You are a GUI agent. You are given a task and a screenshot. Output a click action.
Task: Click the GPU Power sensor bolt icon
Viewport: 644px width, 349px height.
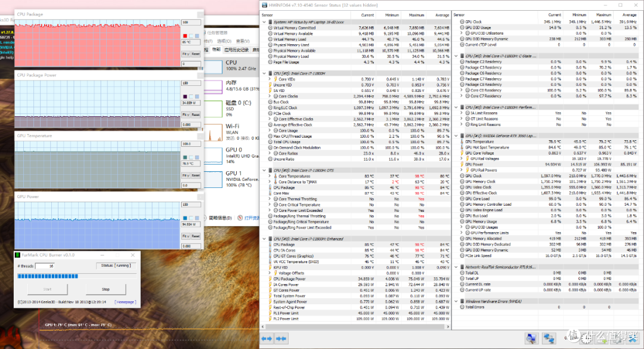[462, 165]
